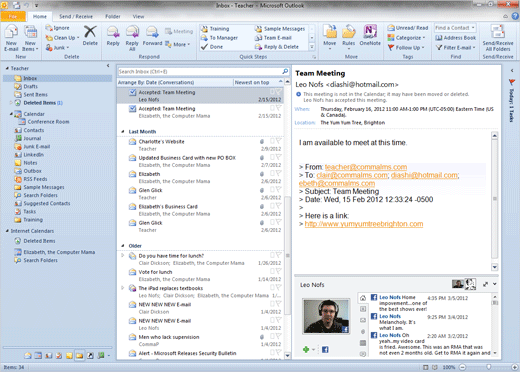Screen dimensions: 520x372
Task: Click the Rules icon
Action: click(349, 32)
